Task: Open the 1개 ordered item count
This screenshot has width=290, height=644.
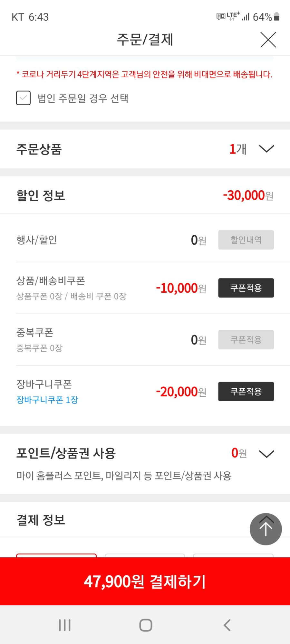Action: [238, 149]
